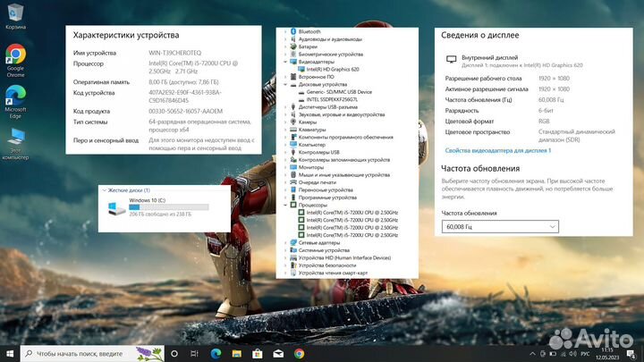Screen dimensions: 644x362
Task: Expand the Мониторы node arrow
Action: pos(285,167)
